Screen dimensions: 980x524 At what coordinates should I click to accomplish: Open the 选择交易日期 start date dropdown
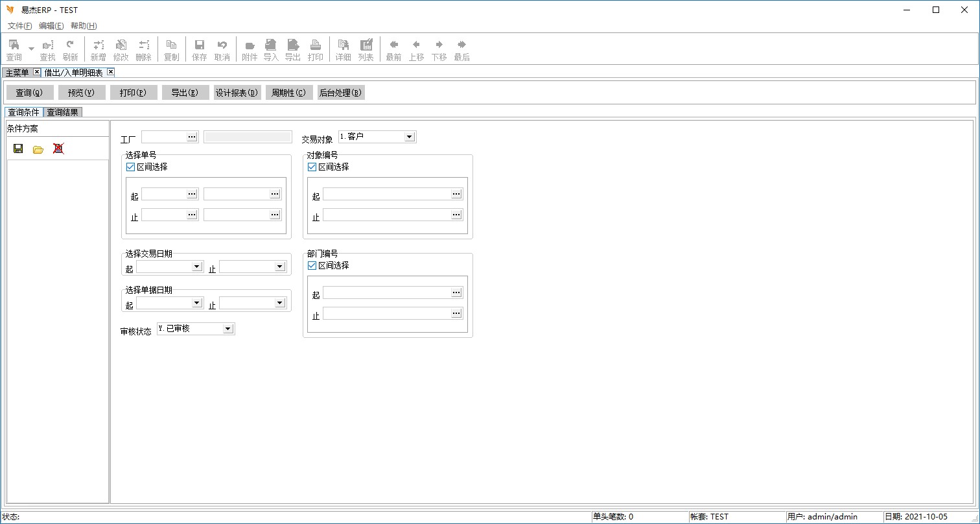tap(197, 267)
